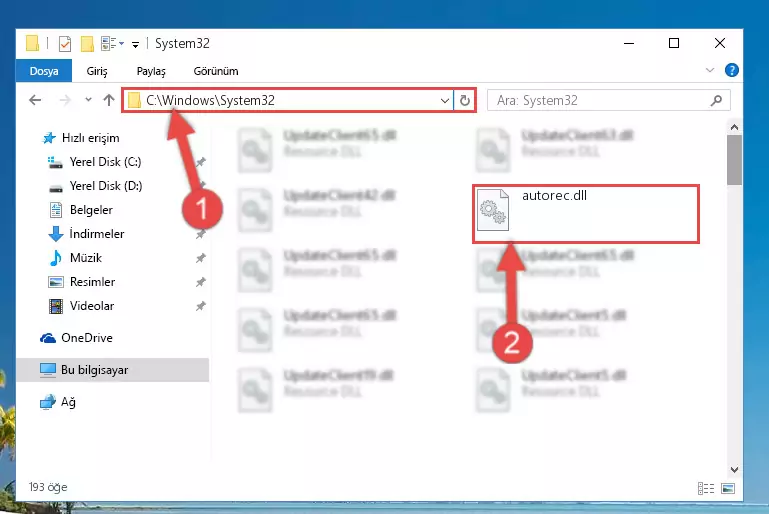769x514 pixels.
Task: Open İndirmeler folder in sidebar
Action: pos(86,234)
